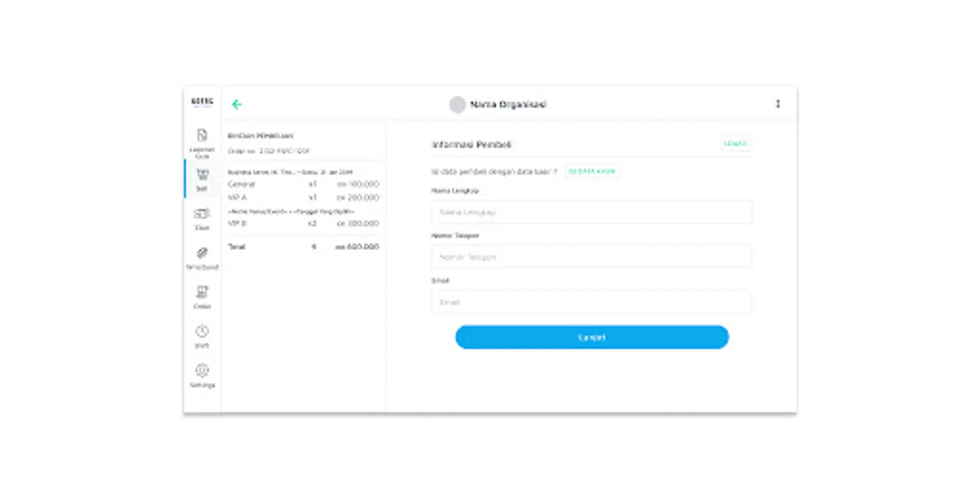Open the Order icon in sidebar
The image size is (980, 479).
202,292
